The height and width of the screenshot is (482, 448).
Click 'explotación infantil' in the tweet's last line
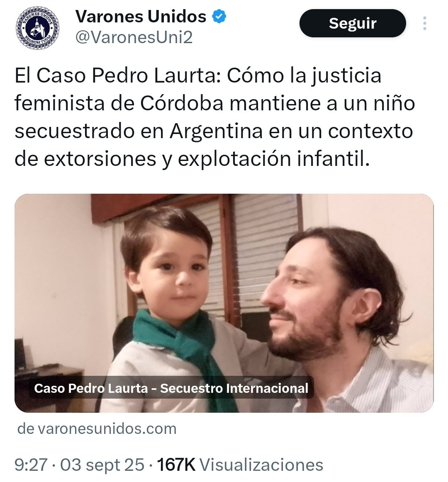pyautogui.click(x=274, y=159)
